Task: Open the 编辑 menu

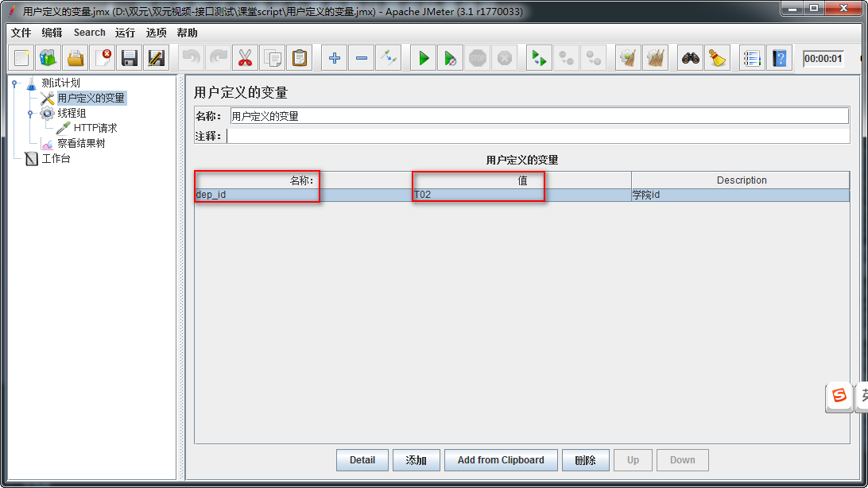Action: tap(52, 33)
